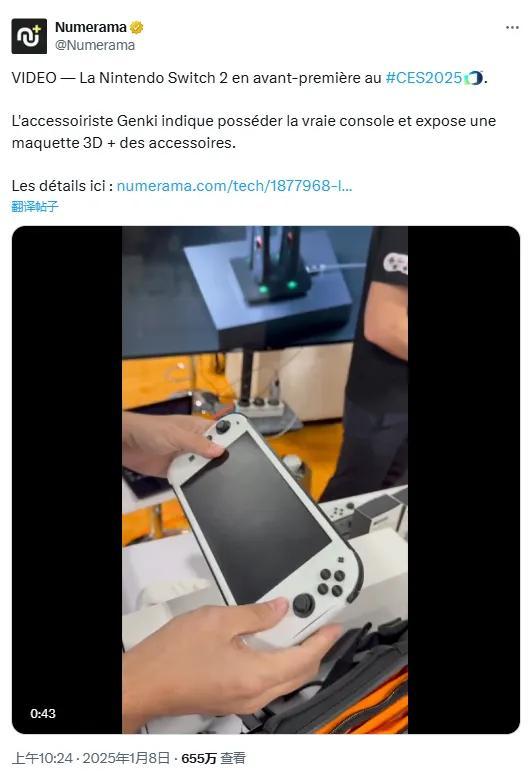Open the three-dot more options menu
The width and height of the screenshot is (531, 778).
coord(512,27)
